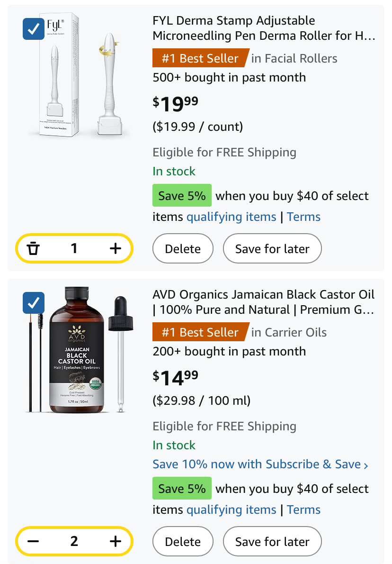This screenshot has height=564, width=392.
Task: Delete the Jamaican Black Castor Oil item
Action: 183,541
